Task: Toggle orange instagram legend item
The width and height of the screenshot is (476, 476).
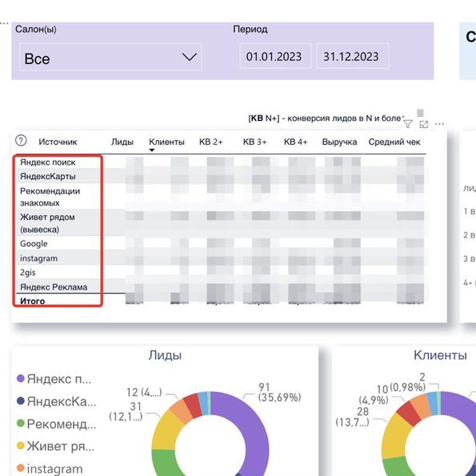Action: (49, 469)
